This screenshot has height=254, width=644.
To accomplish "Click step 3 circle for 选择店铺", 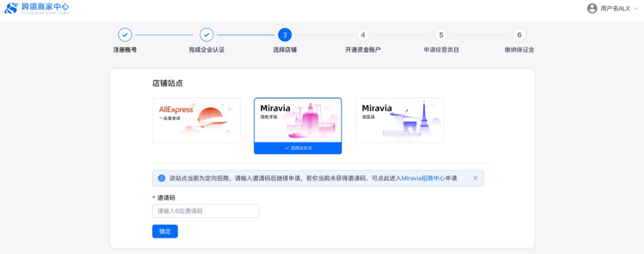I will point(285,35).
